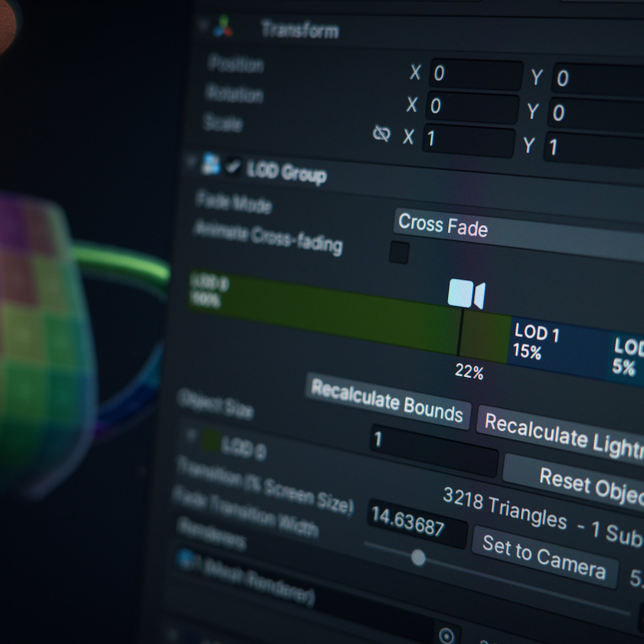The width and height of the screenshot is (644, 644).
Task: Click the camera icon on LOD bar
Action: 466,294
